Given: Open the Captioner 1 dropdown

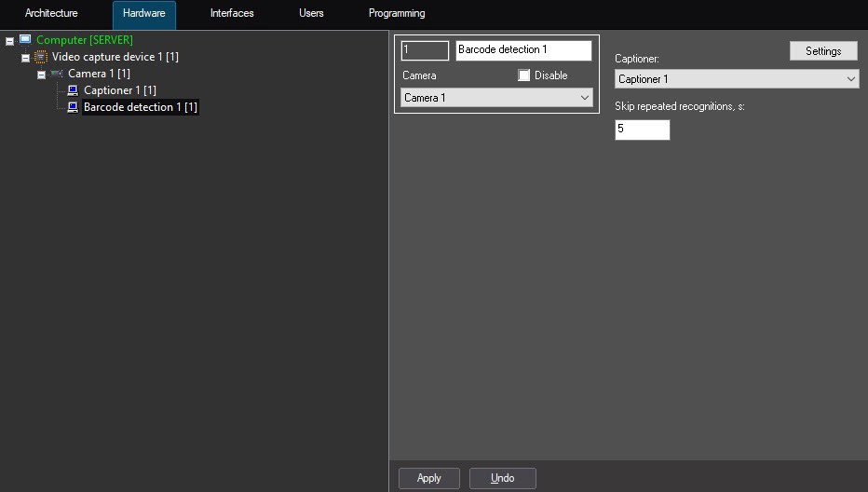Looking at the screenshot, I should click(737, 78).
